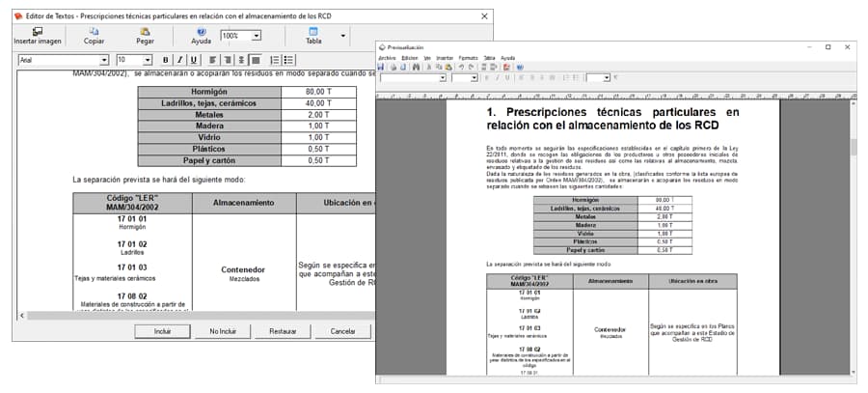Screen dimensions: 868x393
Task: Click the 'Metales' cell in the editor table
Action: point(209,115)
